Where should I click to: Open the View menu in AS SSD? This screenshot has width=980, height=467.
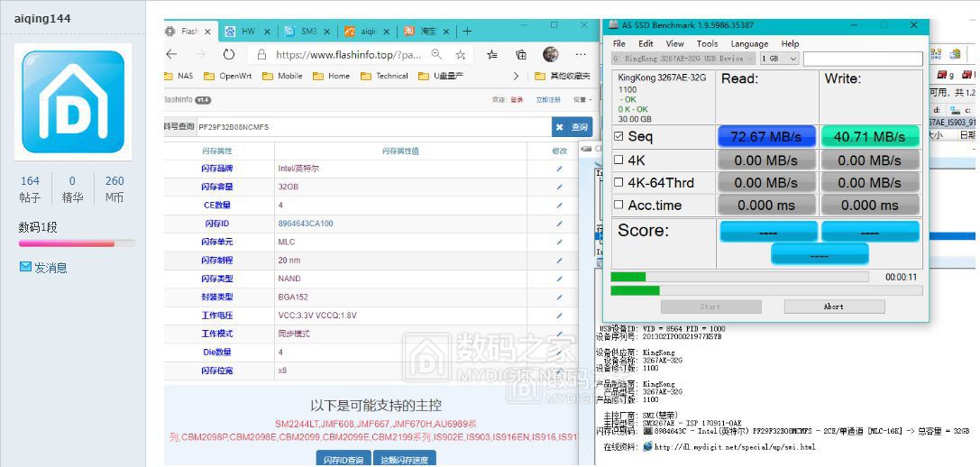[675, 44]
